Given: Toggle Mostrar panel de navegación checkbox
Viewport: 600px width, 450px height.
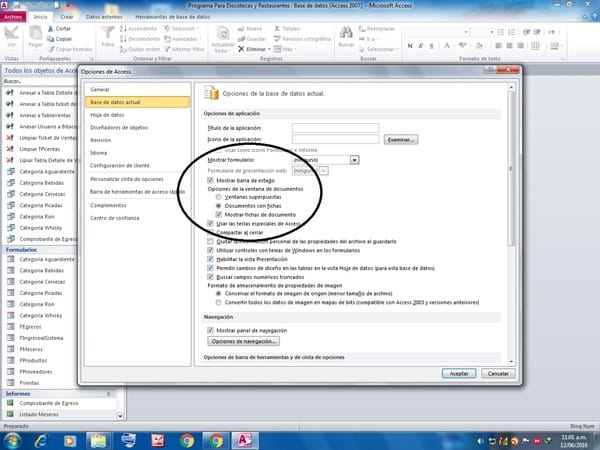Looking at the screenshot, I should 210,330.
